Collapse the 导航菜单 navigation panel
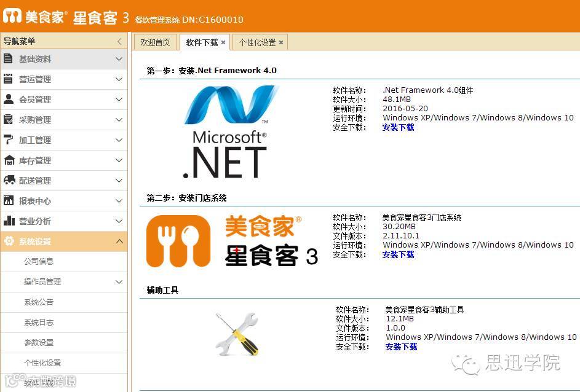This screenshot has height=392, width=580. (119, 41)
